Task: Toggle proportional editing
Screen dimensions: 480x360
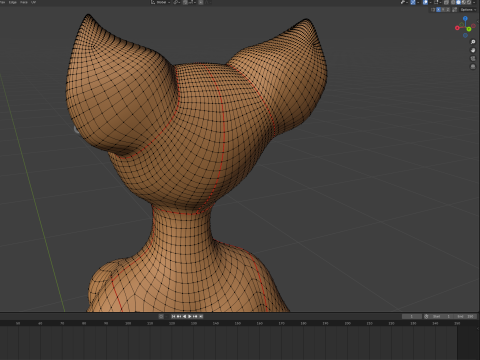Action: [x=201, y=2]
